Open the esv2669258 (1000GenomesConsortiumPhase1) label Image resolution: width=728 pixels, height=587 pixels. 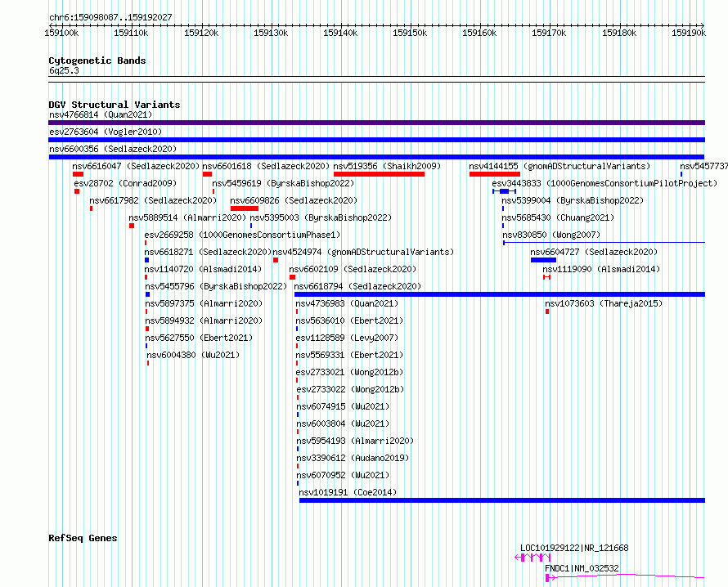[x=242, y=235]
